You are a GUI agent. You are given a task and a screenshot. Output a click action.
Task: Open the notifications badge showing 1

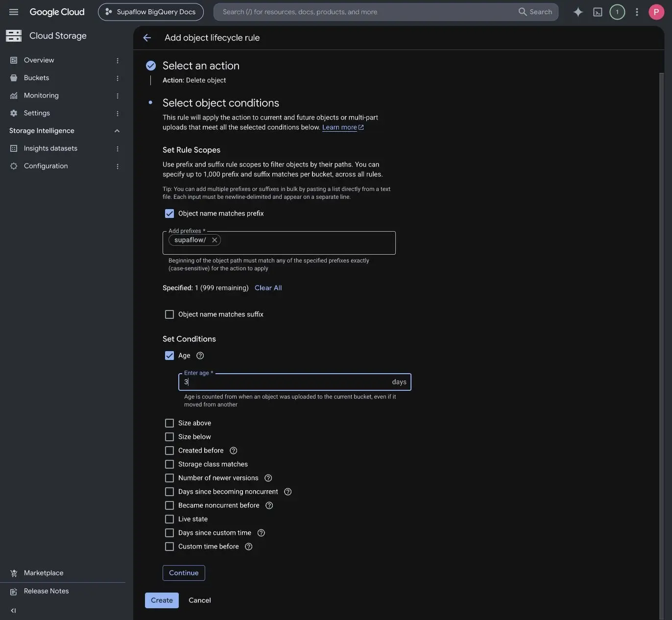[617, 12]
